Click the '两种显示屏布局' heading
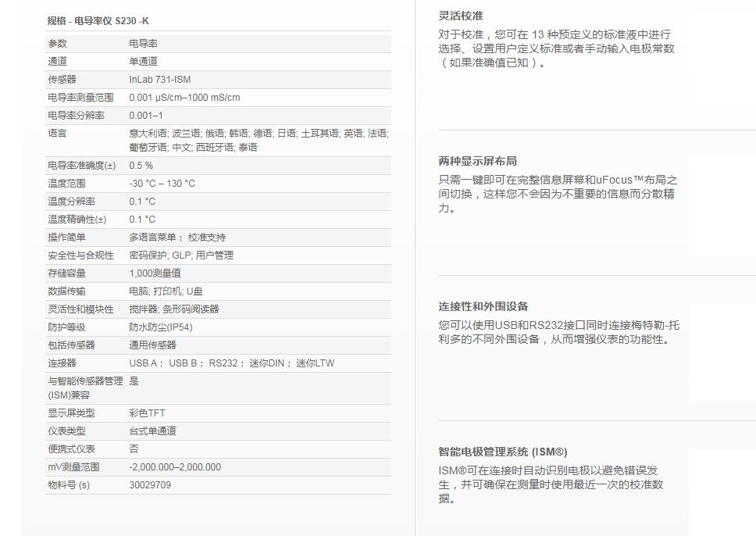The image size is (756, 536). click(x=477, y=161)
